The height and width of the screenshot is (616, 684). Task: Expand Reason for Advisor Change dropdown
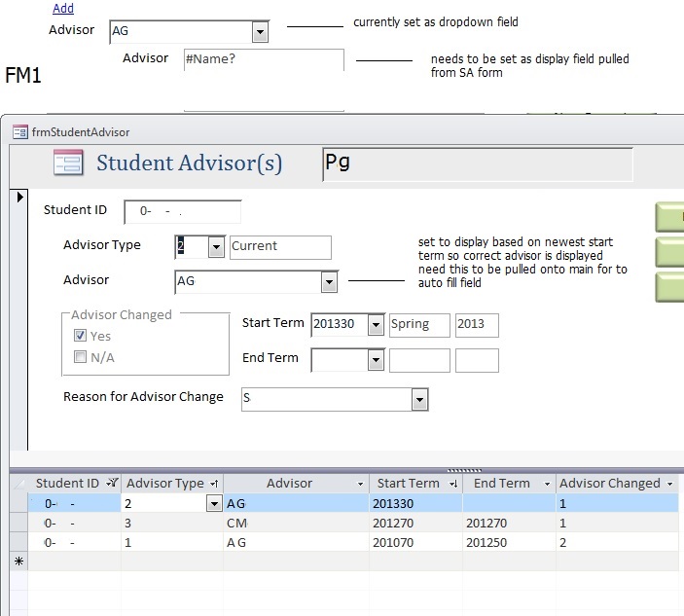pyautogui.click(x=419, y=399)
